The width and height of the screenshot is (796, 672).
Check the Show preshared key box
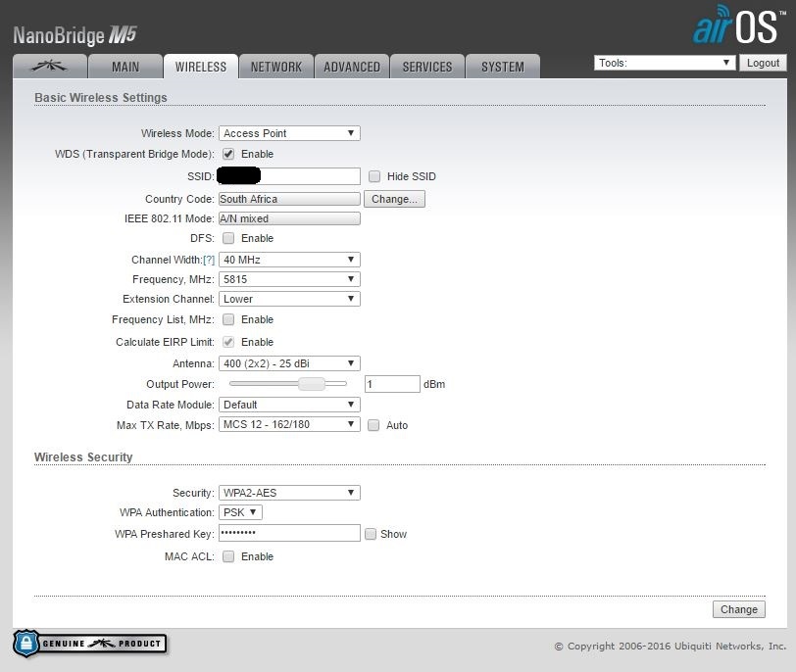pos(371,534)
